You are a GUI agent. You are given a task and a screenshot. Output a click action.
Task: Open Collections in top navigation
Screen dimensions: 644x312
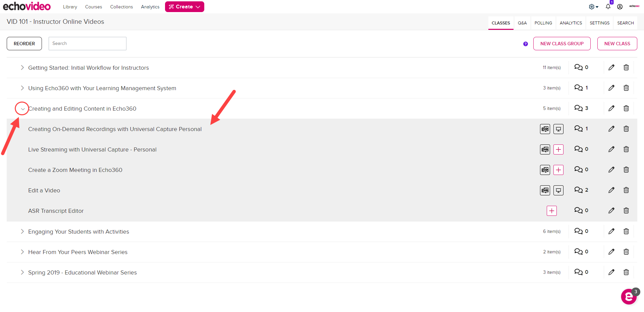[x=121, y=7]
